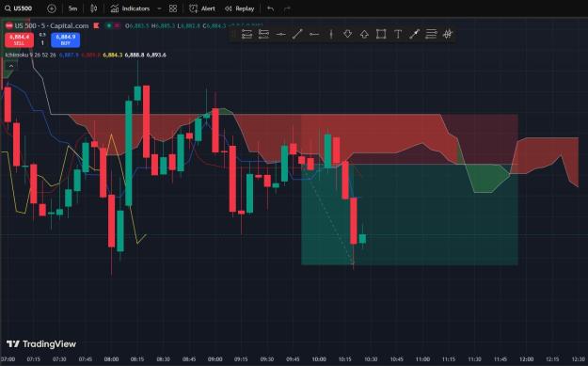The height and width of the screenshot is (366, 588).
Task: Select the short position drawing tool
Action: pyautogui.click(x=263, y=34)
